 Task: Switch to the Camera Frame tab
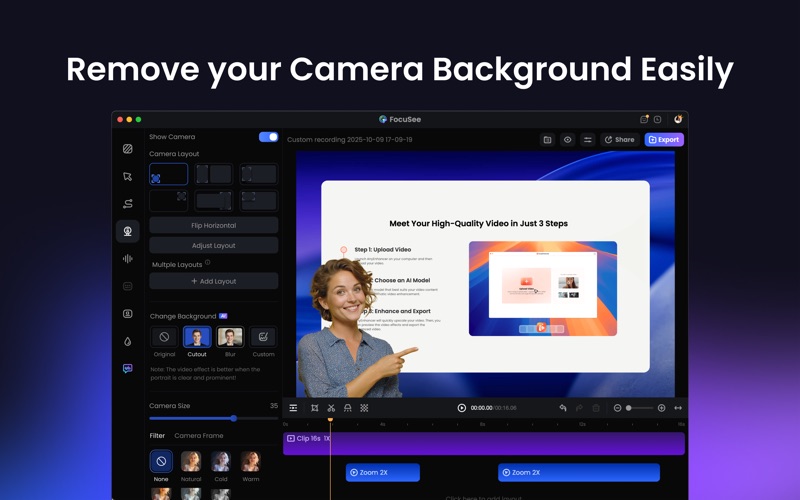click(x=199, y=436)
